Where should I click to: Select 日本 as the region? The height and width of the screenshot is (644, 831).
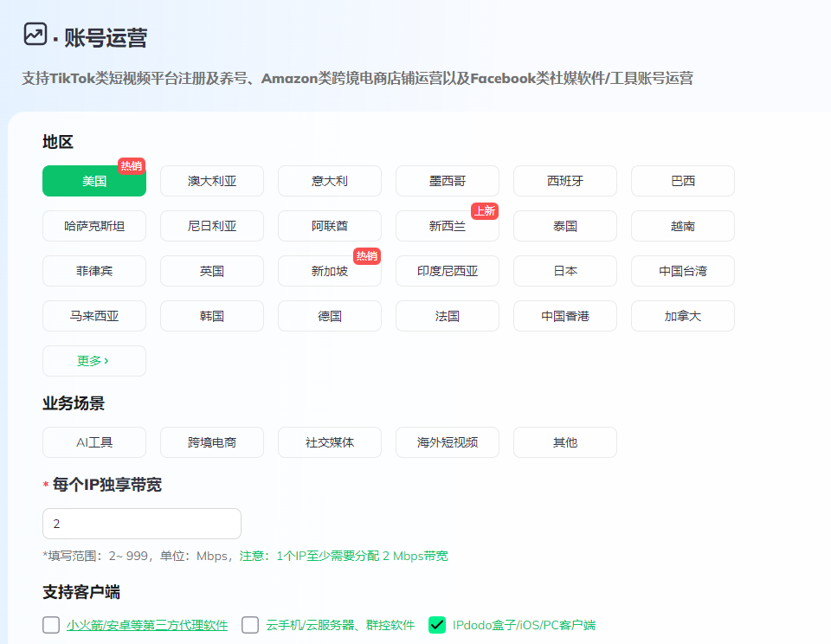(x=565, y=271)
